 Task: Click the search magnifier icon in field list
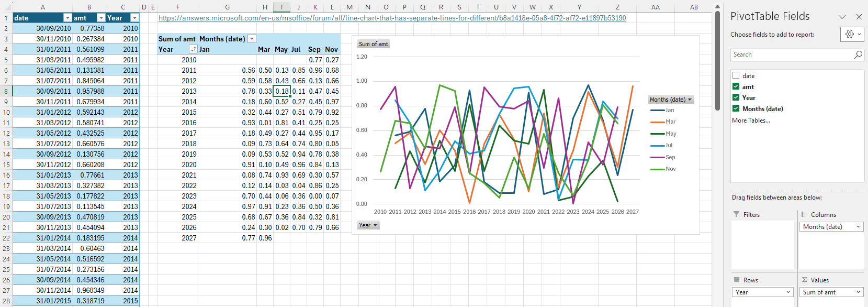click(x=858, y=54)
